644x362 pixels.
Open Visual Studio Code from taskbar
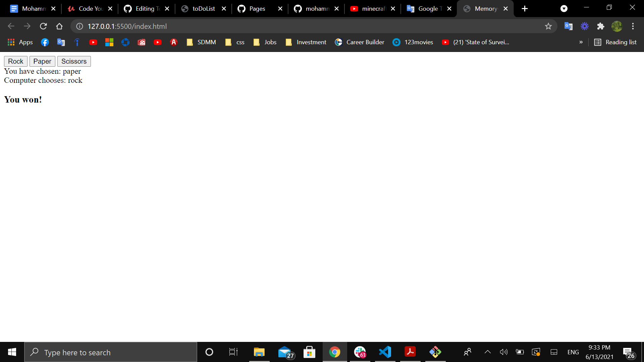[385, 352]
